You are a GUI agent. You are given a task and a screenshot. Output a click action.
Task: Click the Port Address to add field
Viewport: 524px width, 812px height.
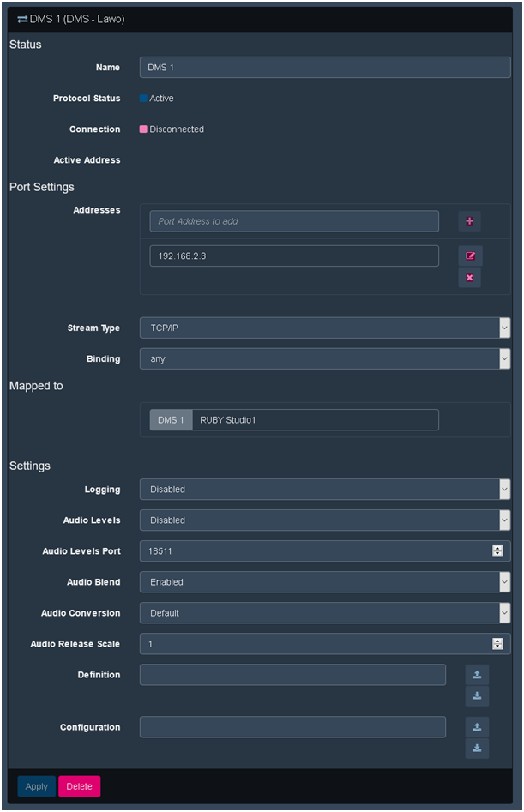tap(293, 221)
